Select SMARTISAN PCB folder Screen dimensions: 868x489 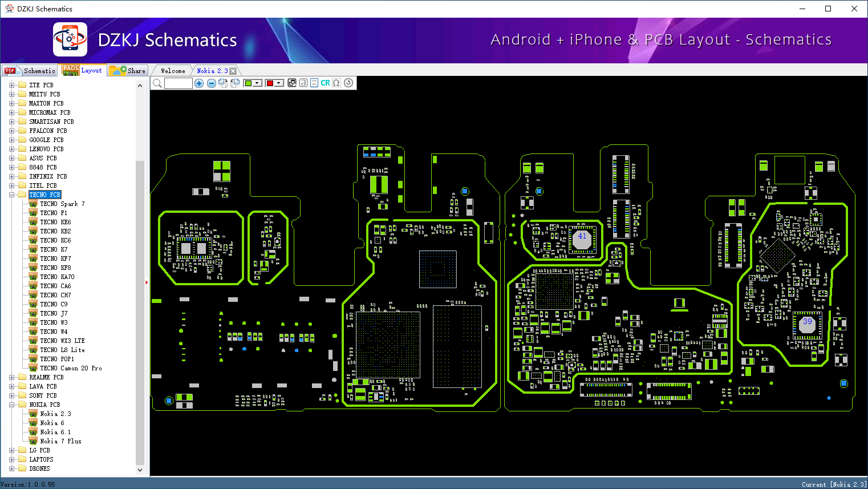[51, 122]
